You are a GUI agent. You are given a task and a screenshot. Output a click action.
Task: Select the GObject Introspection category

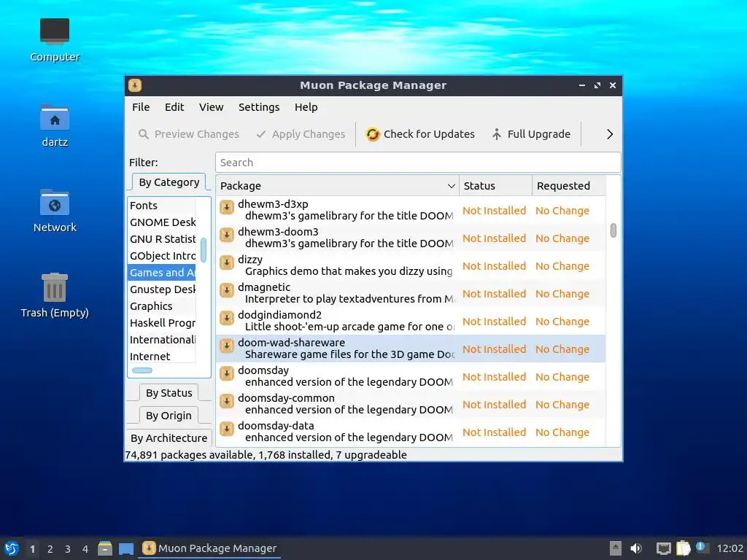point(162,256)
